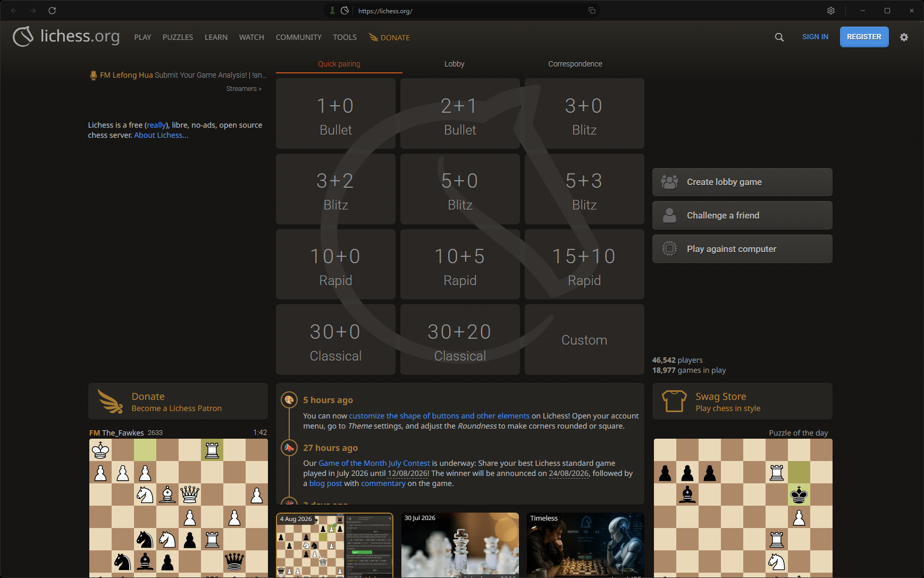This screenshot has height=578, width=924.
Task: Open the Puzzle of the day board
Action: click(743, 508)
